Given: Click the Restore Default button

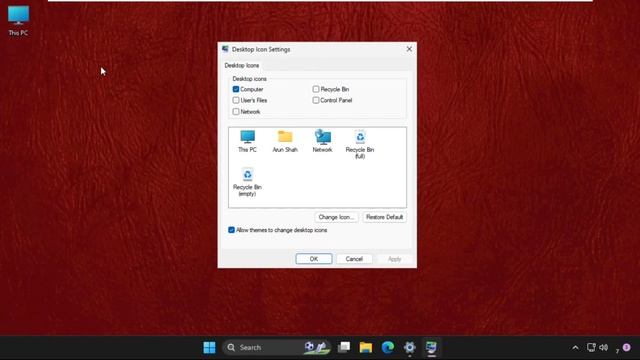Looking at the screenshot, I should (x=384, y=217).
